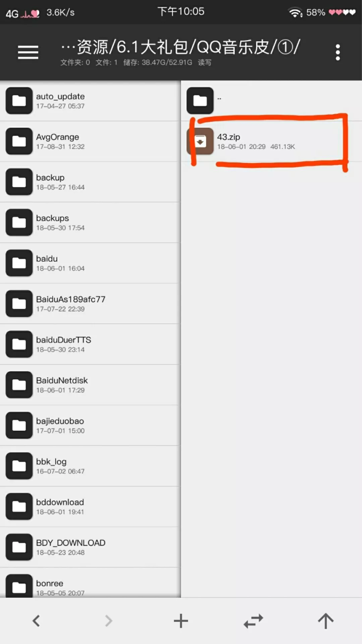The height and width of the screenshot is (644, 362).
Task: Tap the up arrow to parent directory
Action: coord(326,621)
